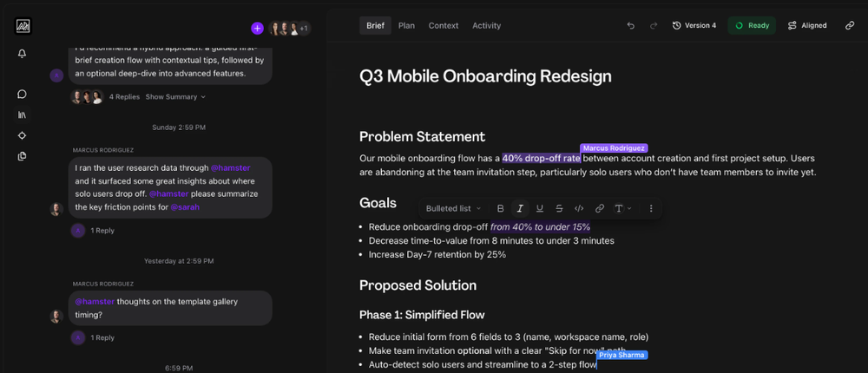Image resolution: width=868 pixels, height=373 pixels.
Task: Redo the last undone edit
Action: coord(654,26)
